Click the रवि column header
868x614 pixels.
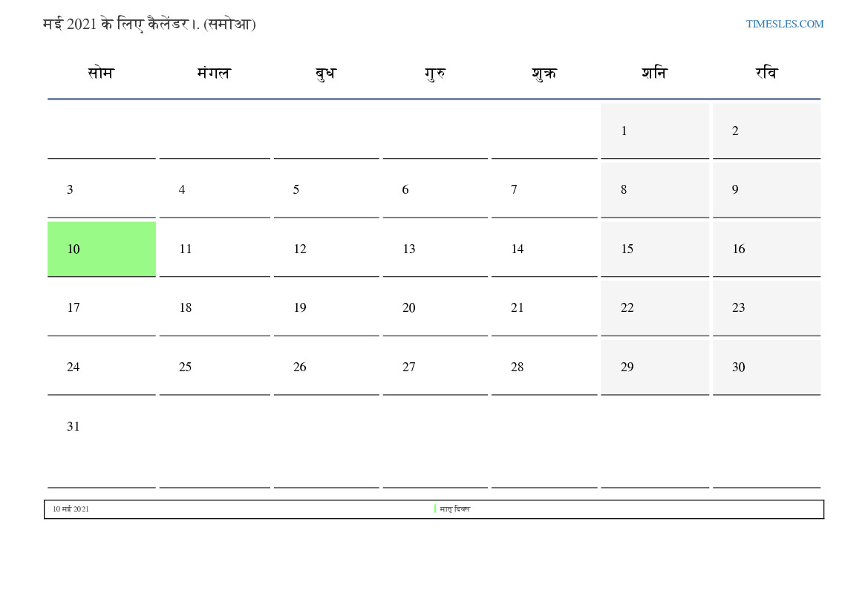click(x=766, y=74)
